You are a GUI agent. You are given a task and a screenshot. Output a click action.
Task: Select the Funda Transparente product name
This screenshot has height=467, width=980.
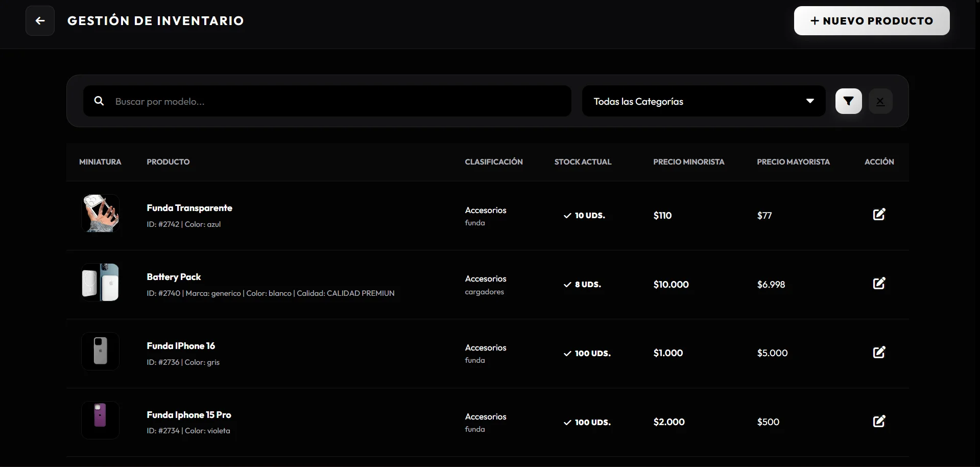pos(189,208)
